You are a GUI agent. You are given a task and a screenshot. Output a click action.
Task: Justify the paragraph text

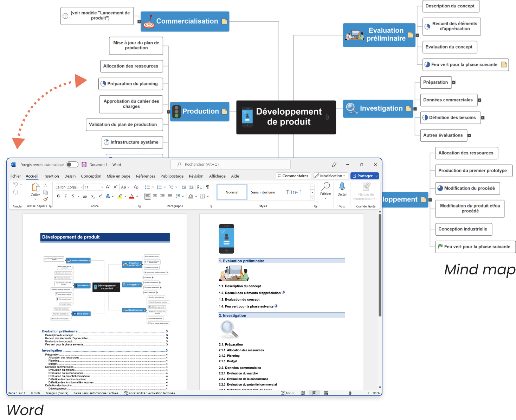(170, 196)
